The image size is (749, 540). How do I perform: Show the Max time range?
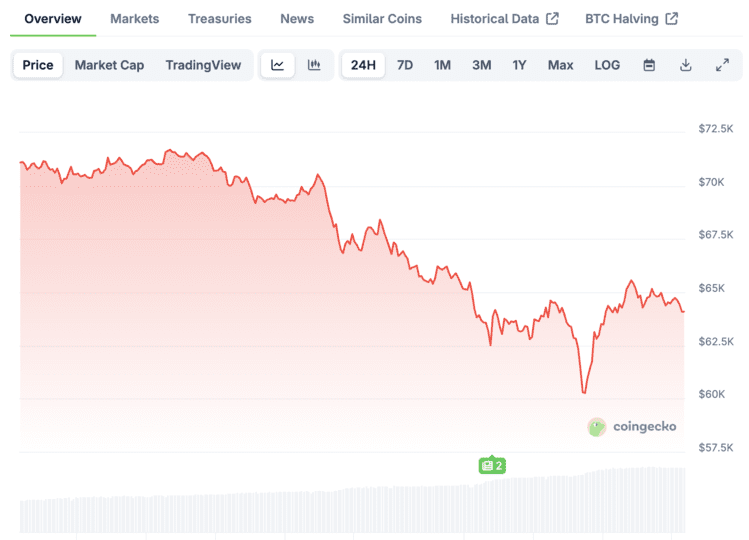click(560, 65)
